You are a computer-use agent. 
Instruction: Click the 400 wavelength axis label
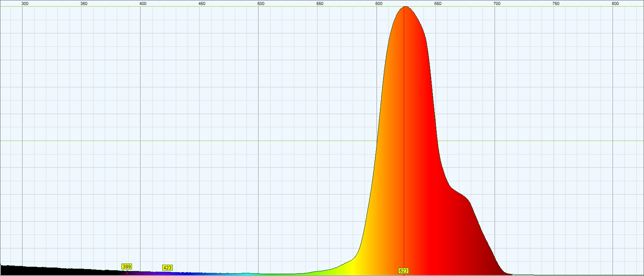(x=143, y=3)
